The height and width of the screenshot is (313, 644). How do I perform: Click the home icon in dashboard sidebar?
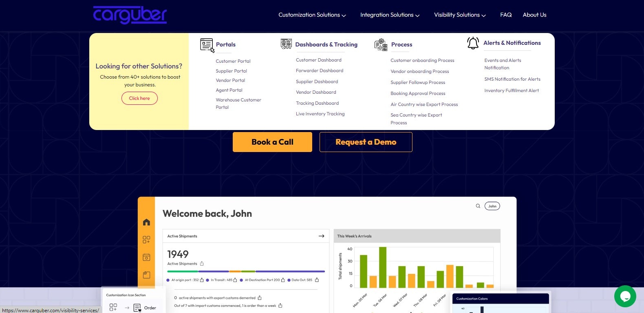tap(146, 222)
